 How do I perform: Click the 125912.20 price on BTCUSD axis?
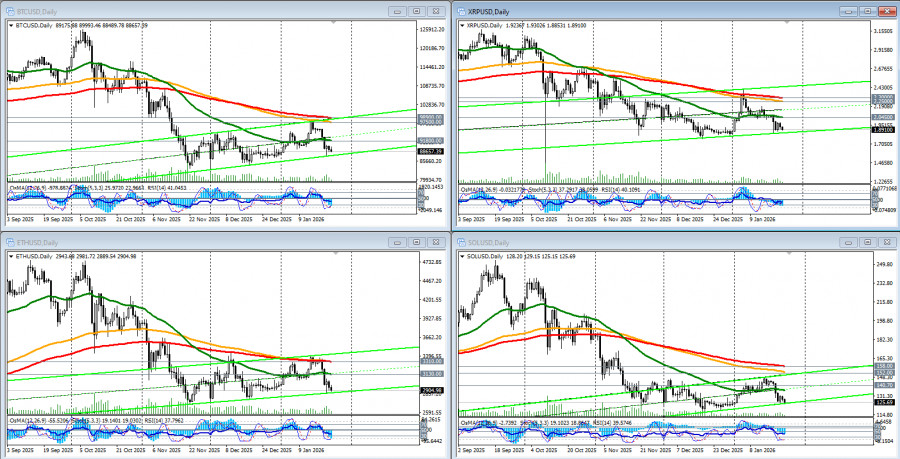pos(432,30)
